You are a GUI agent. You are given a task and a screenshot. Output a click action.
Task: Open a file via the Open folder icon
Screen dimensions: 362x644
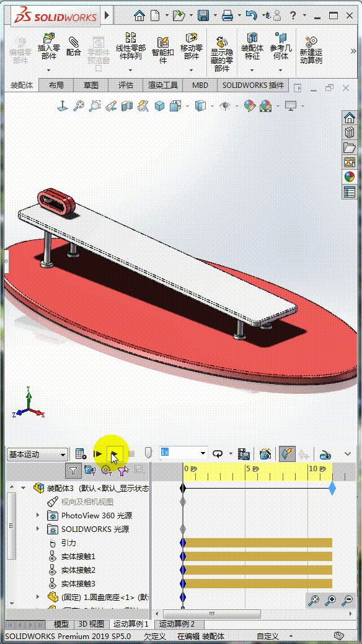click(x=179, y=16)
